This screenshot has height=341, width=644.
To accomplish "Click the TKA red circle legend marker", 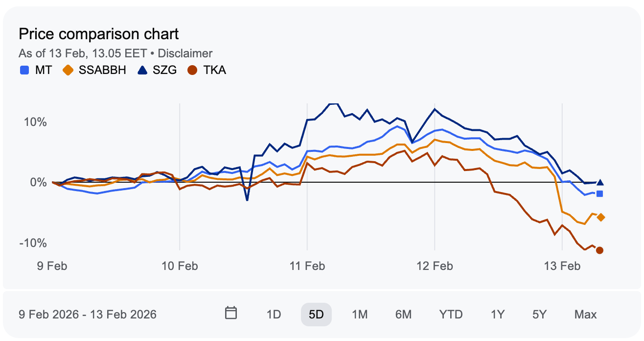I will point(193,70).
